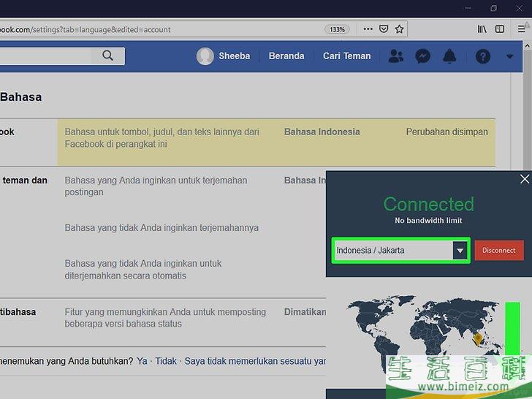Click the Bahasa page heading
This screenshot has height=399, width=532.
[21, 97]
